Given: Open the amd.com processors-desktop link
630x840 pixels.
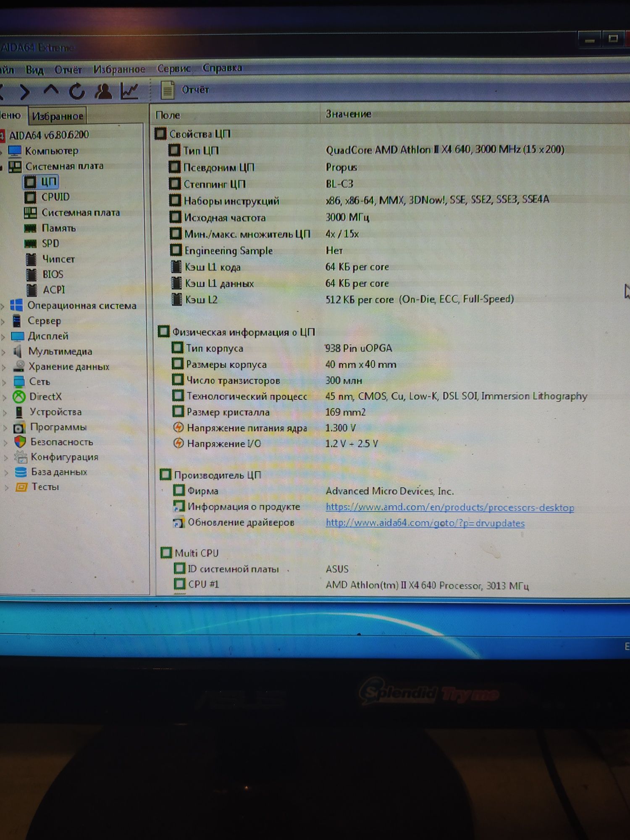Looking at the screenshot, I should 450,507.
